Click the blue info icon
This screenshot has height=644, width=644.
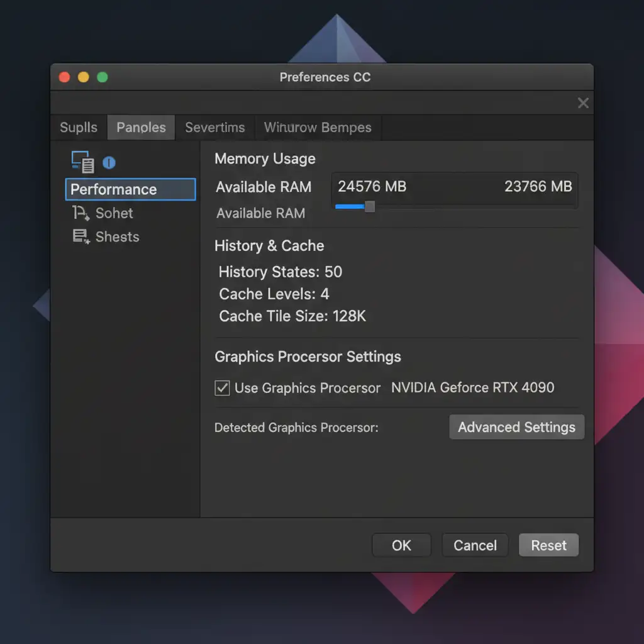tap(109, 163)
